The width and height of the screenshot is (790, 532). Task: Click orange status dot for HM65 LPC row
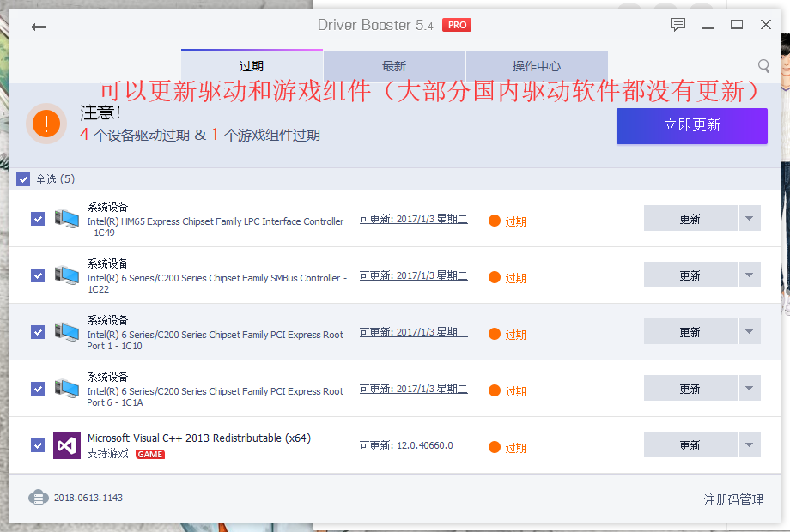point(495,221)
